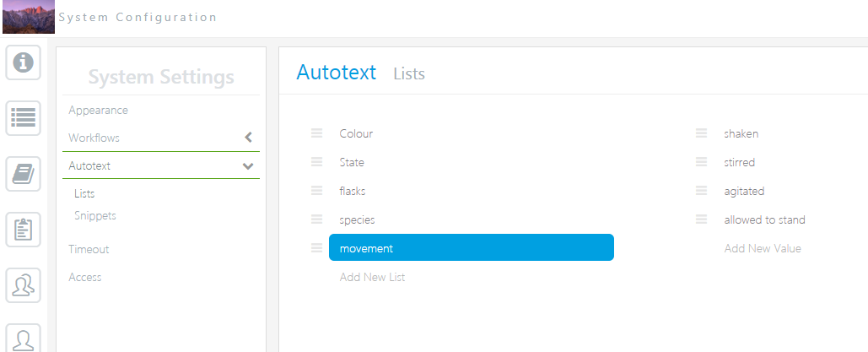Open the notebook icon in sidebar

tap(24, 174)
